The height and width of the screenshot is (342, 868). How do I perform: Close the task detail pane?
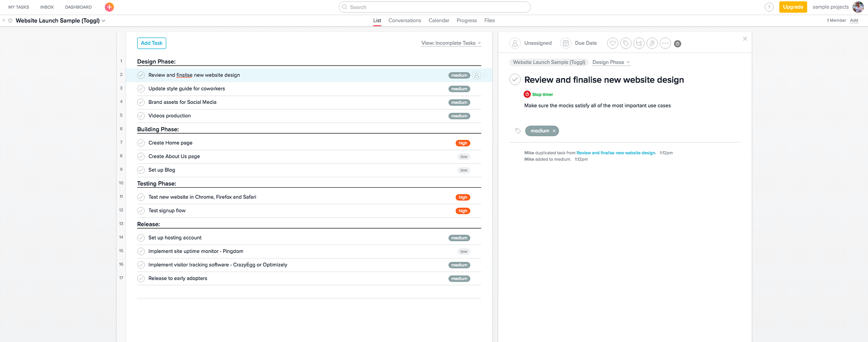tap(745, 39)
